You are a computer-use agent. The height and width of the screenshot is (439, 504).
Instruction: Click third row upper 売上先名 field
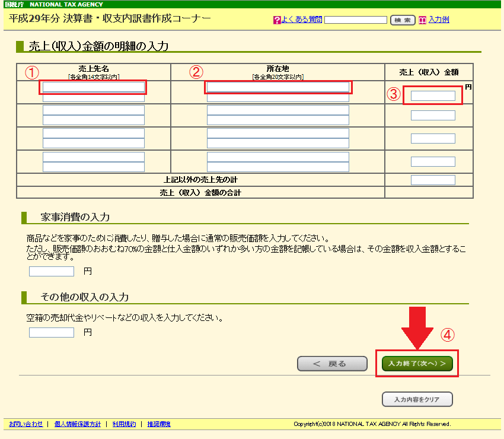[x=94, y=133]
